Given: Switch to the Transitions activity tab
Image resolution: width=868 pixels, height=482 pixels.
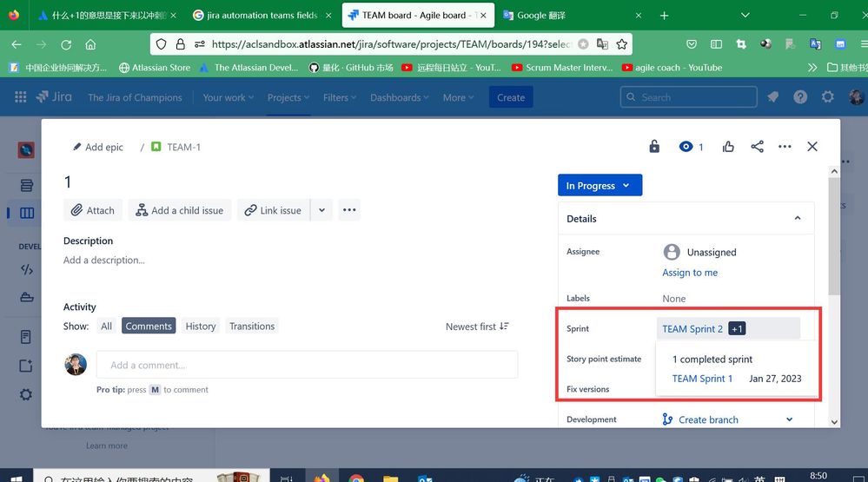Looking at the screenshot, I should click(x=252, y=326).
